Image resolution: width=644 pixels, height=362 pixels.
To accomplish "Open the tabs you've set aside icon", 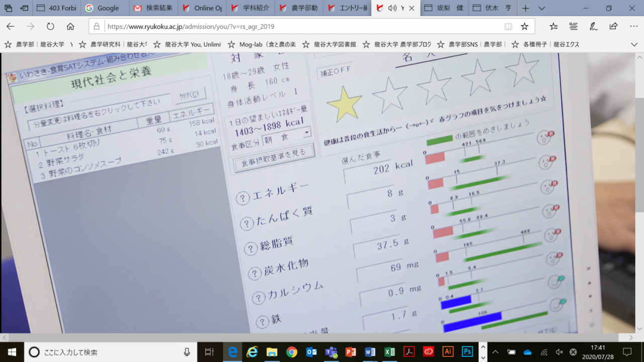I will point(8,8).
